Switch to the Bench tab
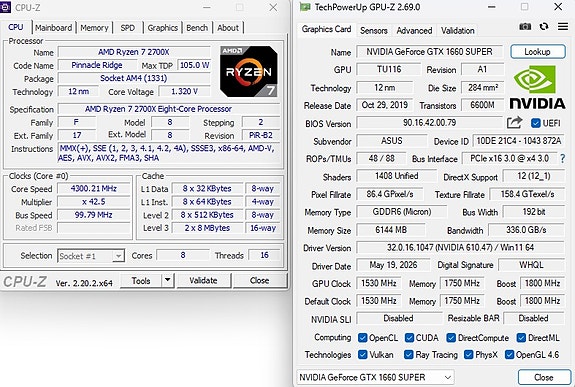Image resolution: width=575 pixels, height=387 pixels. (x=197, y=28)
